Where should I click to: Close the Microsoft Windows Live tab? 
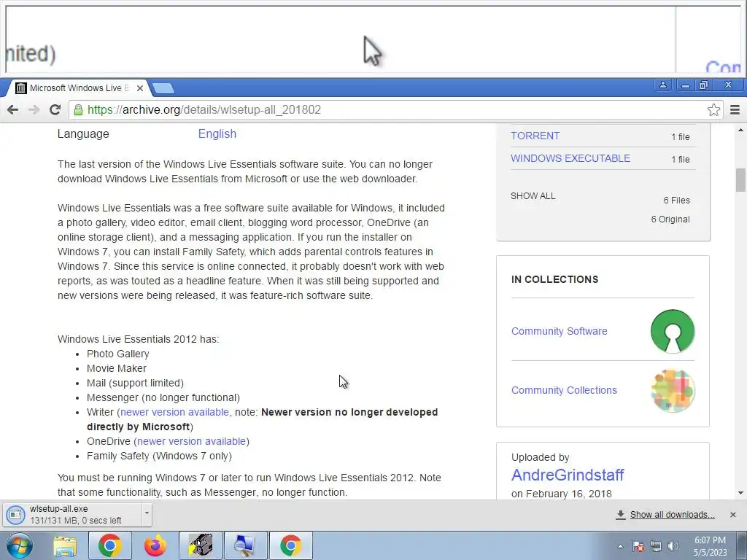(x=139, y=88)
